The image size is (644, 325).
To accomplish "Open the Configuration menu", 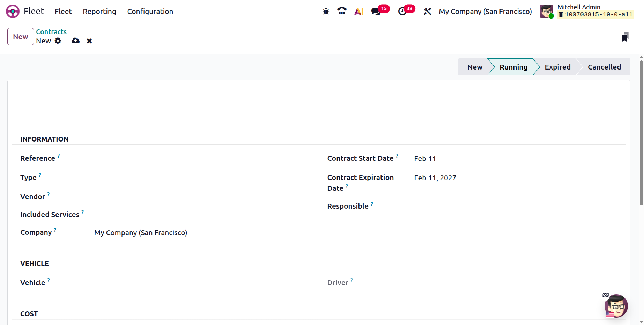I will 150,12.
